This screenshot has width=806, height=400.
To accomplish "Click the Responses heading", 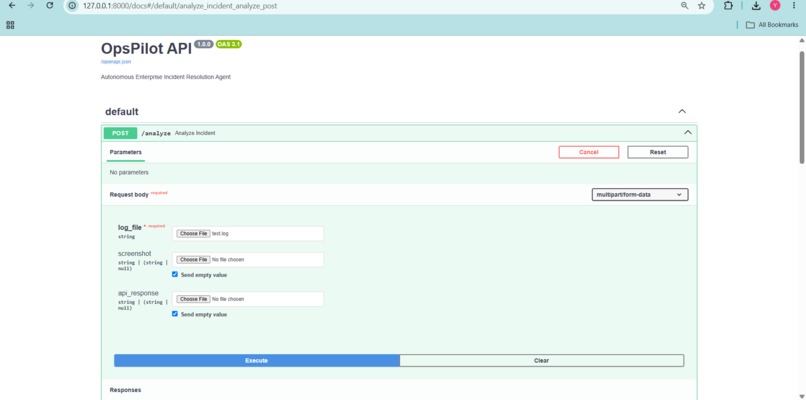I will click(x=125, y=390).
